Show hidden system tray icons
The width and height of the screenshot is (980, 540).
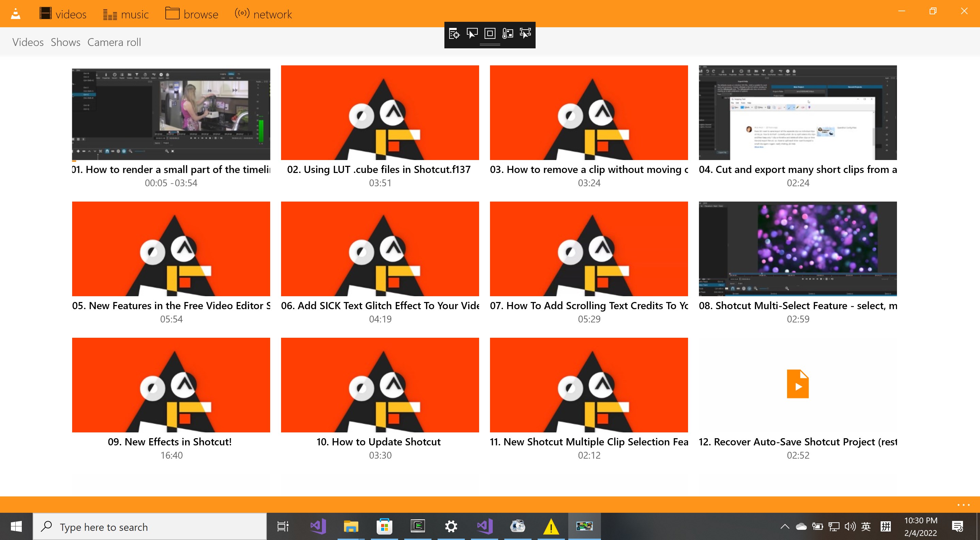point(784,527)
